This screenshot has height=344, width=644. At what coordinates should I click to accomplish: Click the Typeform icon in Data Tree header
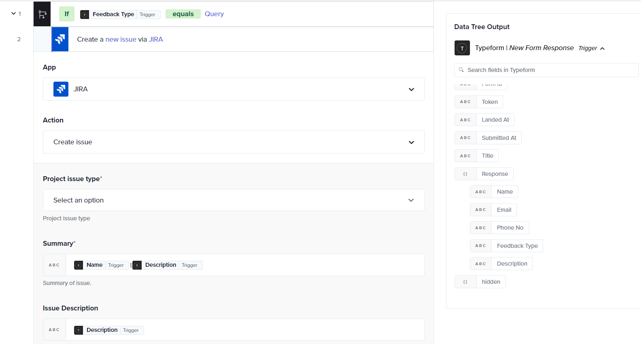tap(462, 48)
